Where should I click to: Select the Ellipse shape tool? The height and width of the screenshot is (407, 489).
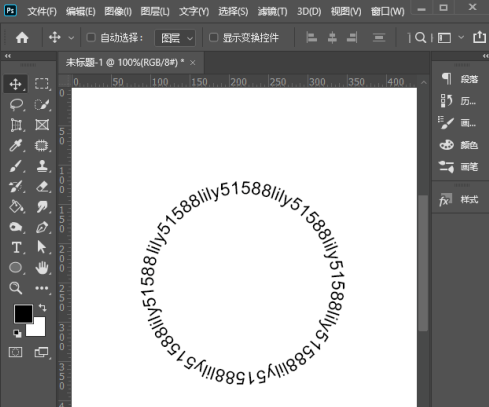[16, 268]
